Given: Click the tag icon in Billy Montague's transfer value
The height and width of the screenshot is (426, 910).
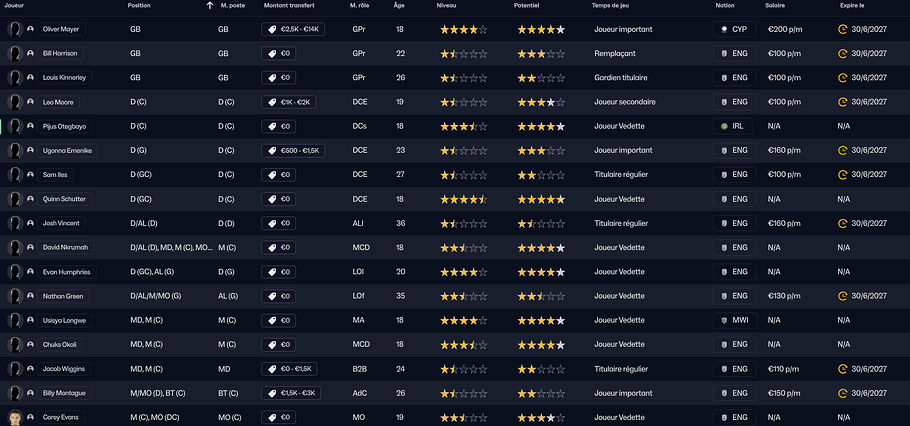Looking at the screenshot, I should click(270, 393).
